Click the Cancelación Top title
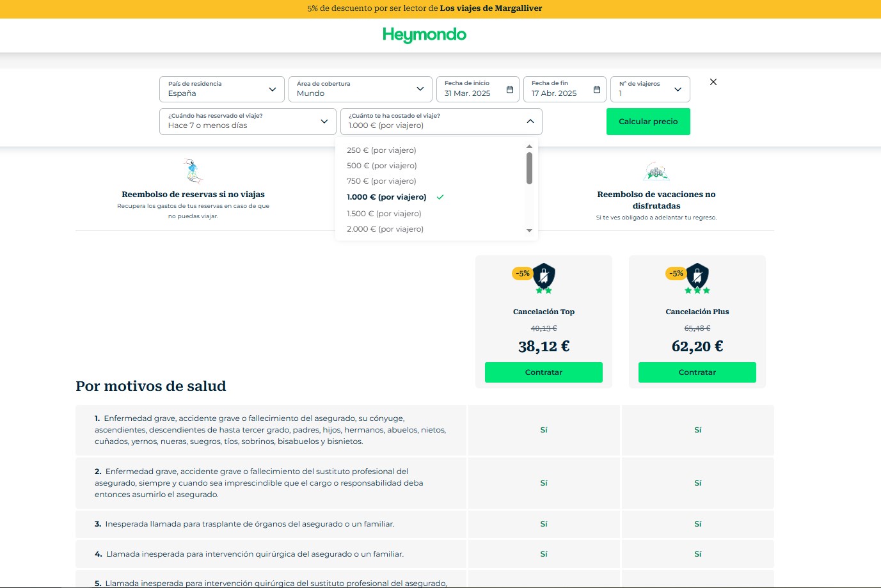The height and width of the screenshot is (588, 881). pyautogui.click(x=544, y=312)
